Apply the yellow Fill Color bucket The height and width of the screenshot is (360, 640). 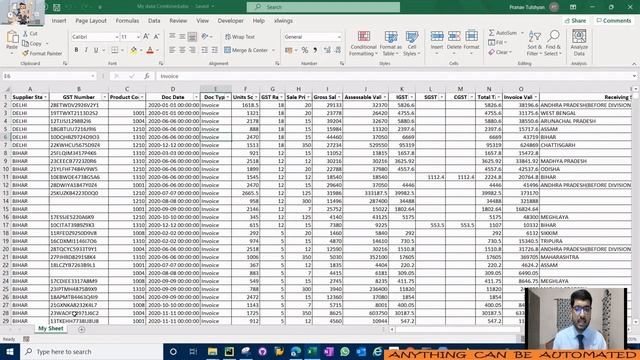(134, 50)
